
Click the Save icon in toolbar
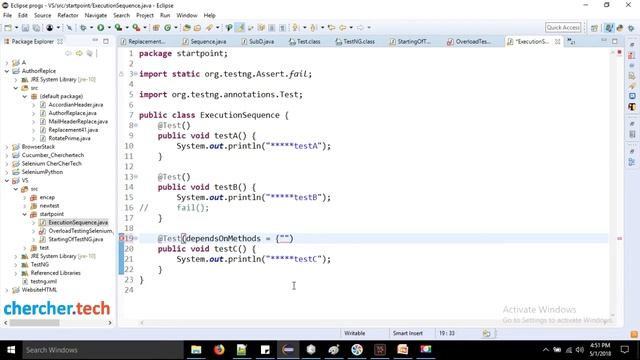click(x=25, y=28)
